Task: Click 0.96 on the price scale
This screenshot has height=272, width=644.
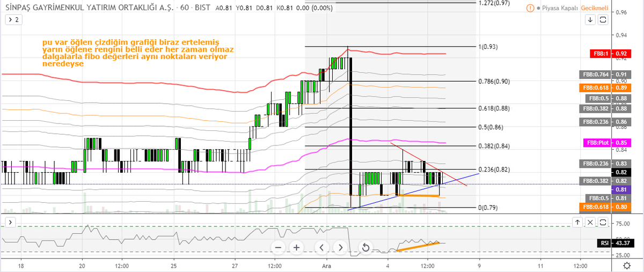Action: (621, 12)
